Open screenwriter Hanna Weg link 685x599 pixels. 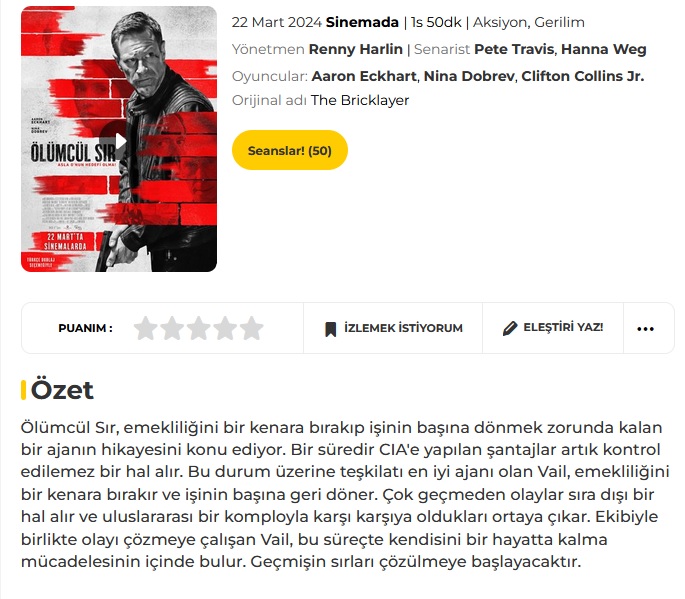click(x=604, y=49)
